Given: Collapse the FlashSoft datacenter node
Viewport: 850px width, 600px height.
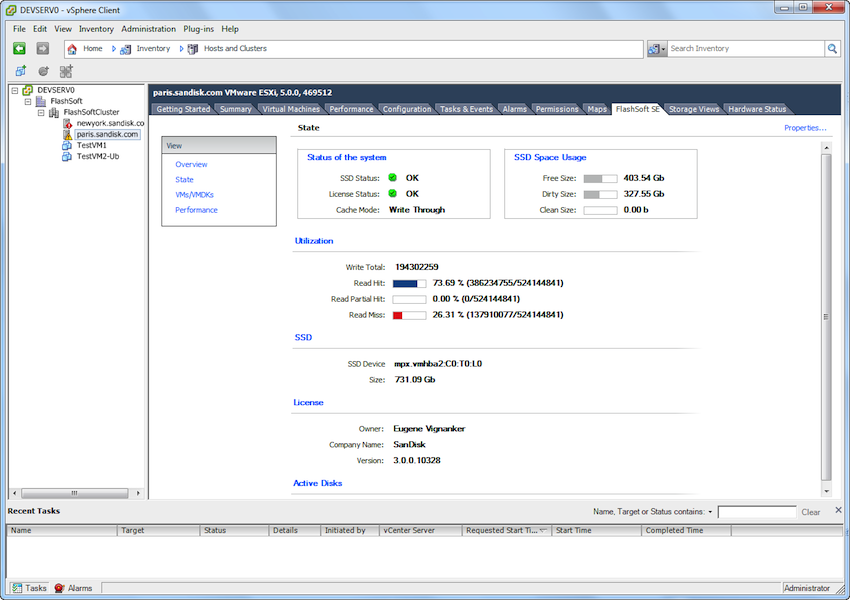Looking at the screenshot, I should (28, 101).
